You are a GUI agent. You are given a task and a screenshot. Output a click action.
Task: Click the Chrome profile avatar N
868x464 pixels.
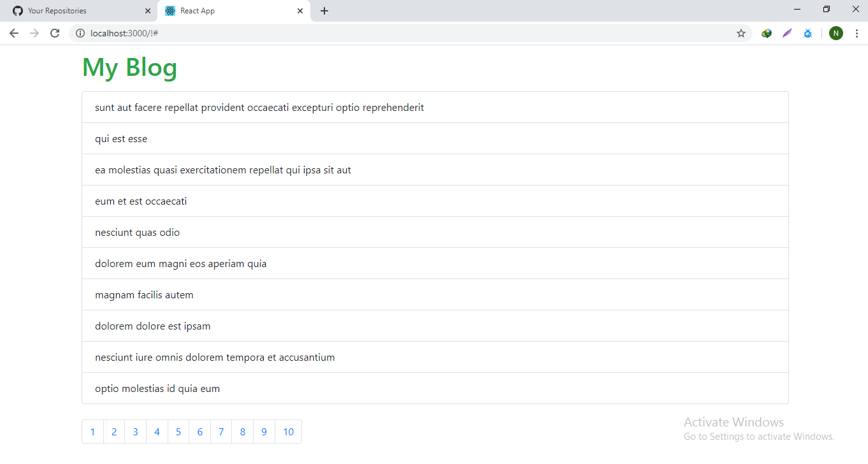click(x=836, y=33)
